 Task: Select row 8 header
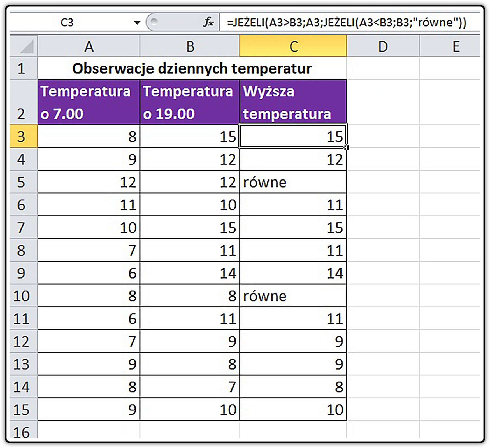coord(24,250)
